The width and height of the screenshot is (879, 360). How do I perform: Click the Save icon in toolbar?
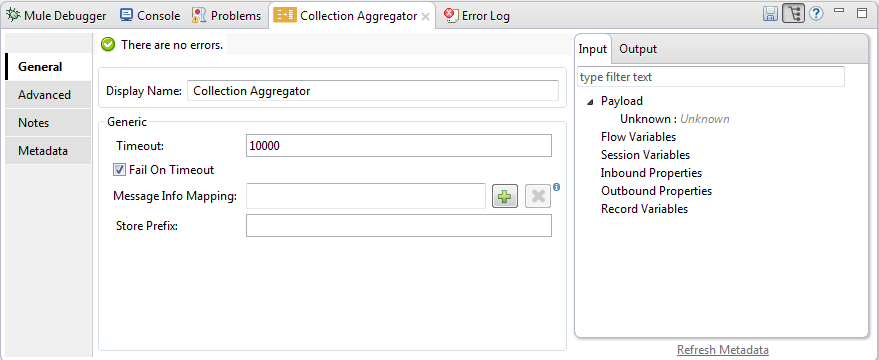[770, 14]
